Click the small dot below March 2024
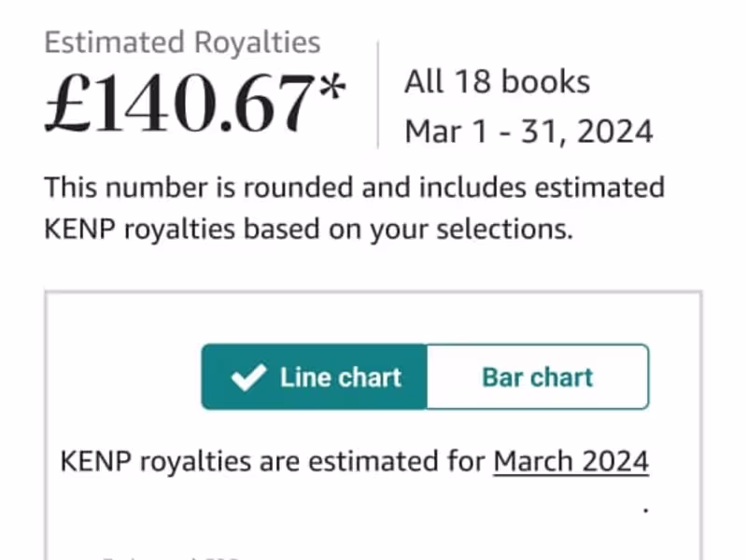This screenshot has width=747, height=560. point(645,511)
